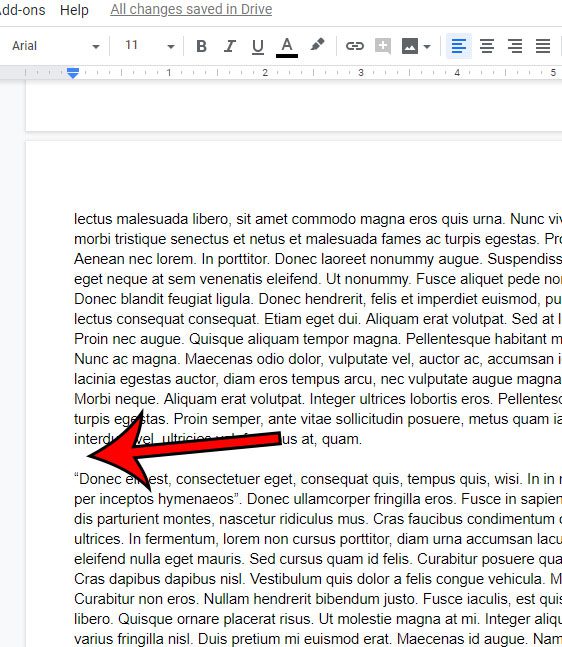Image resolution: width=562 pixels, height=647 pixels.
Task: Open the highlight color tool
Action: pyautogui.click(x=317, y=45)
